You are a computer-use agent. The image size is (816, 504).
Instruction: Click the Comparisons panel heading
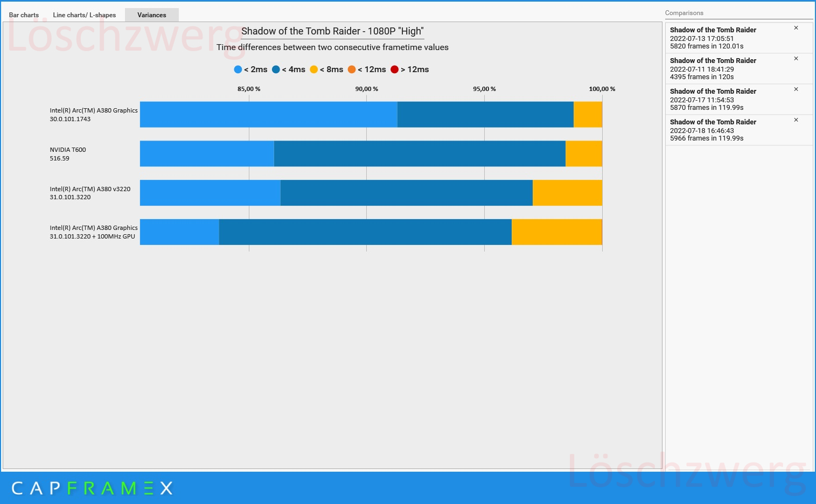684,13
